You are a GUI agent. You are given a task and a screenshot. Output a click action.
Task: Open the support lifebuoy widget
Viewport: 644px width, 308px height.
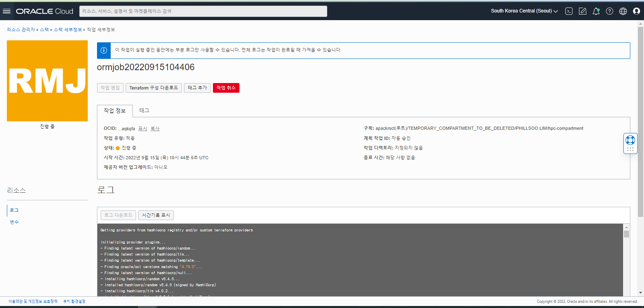tap(630, 140)
